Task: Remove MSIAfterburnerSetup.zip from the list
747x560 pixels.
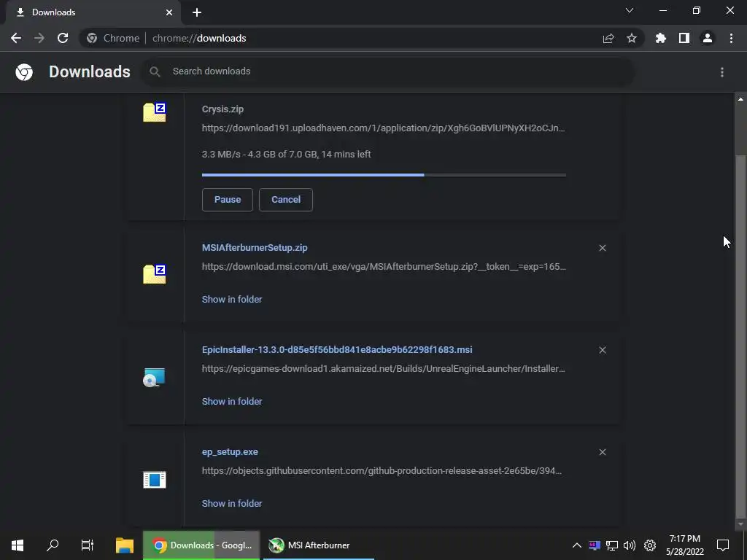Action: [603, 248]
